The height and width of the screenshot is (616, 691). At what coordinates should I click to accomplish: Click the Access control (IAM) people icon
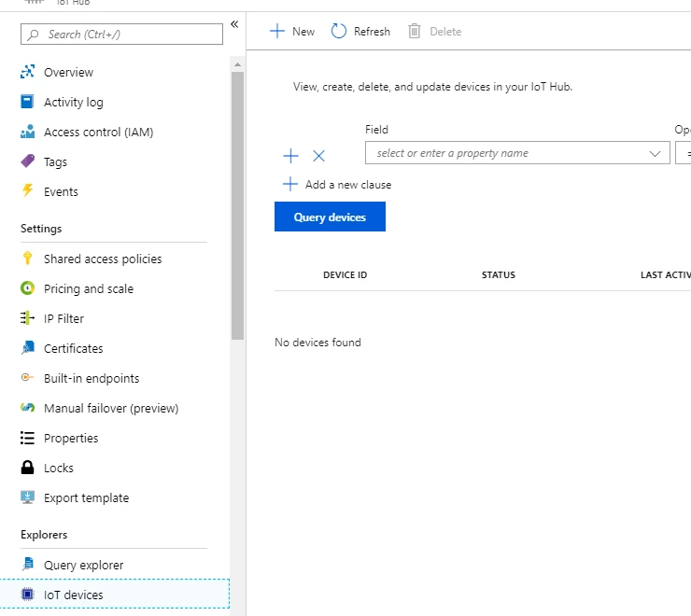(27, 132)
